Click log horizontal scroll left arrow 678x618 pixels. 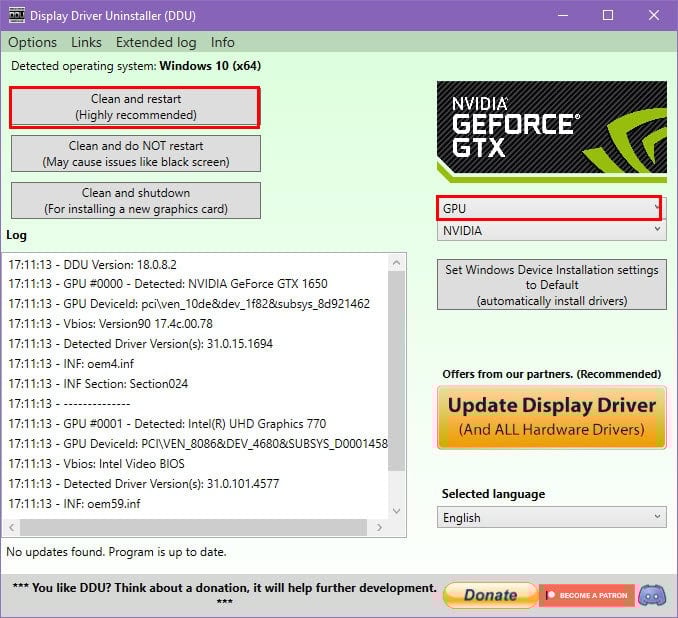click(12, 527)
